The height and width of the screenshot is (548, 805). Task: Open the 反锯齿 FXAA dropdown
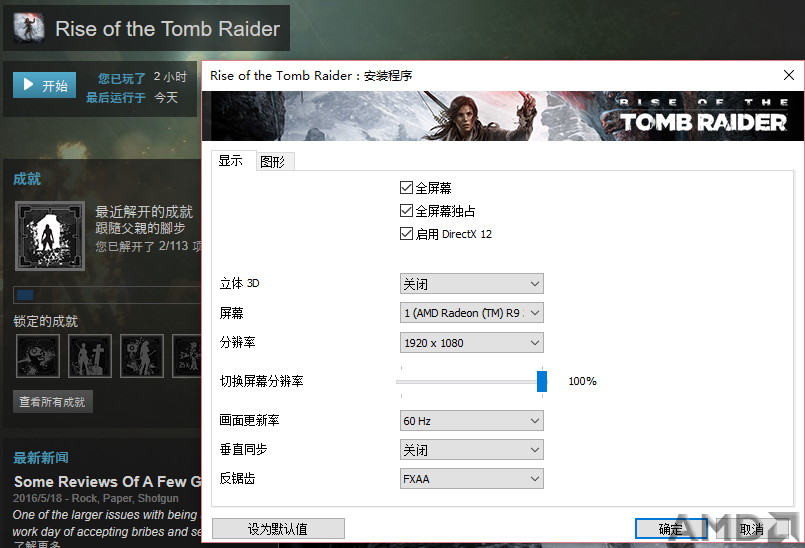click(471, 479)
